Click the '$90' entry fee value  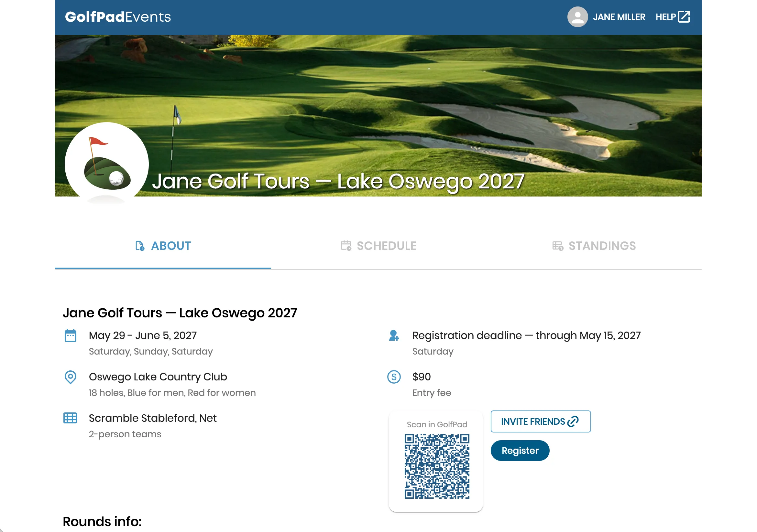(x=421, y=377)
